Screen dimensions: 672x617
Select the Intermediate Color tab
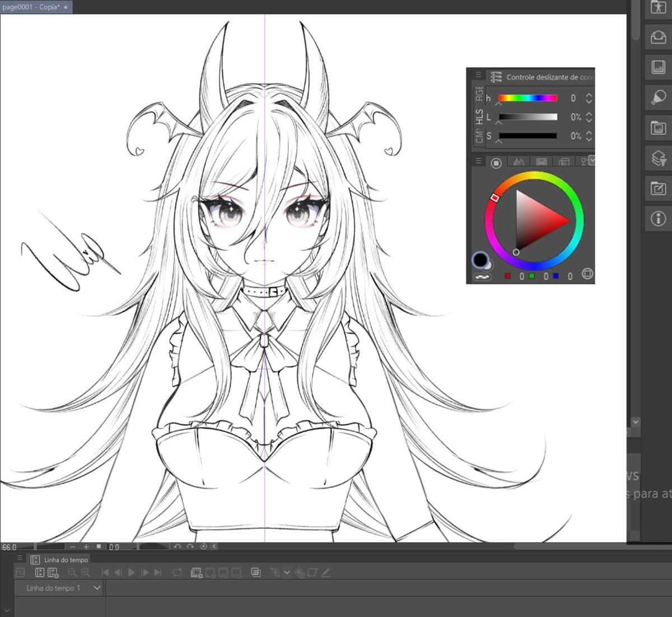[x=519, y=163]
